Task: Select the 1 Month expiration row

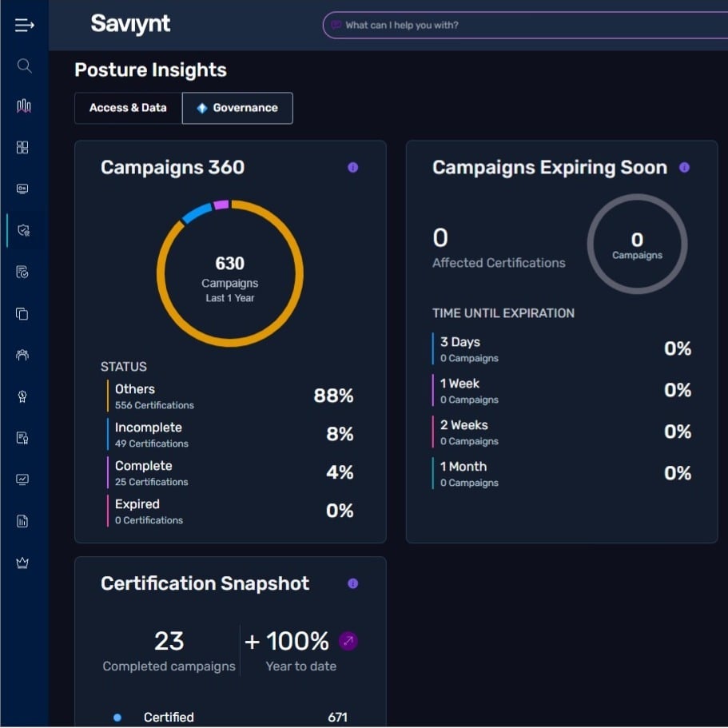Action: click(x=562, y=473)
